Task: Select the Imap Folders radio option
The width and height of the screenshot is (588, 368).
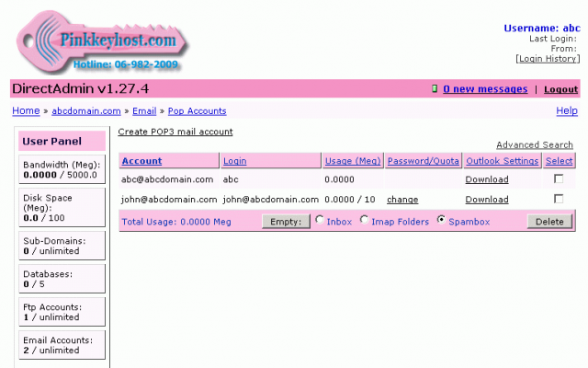Action: [365, 221]
